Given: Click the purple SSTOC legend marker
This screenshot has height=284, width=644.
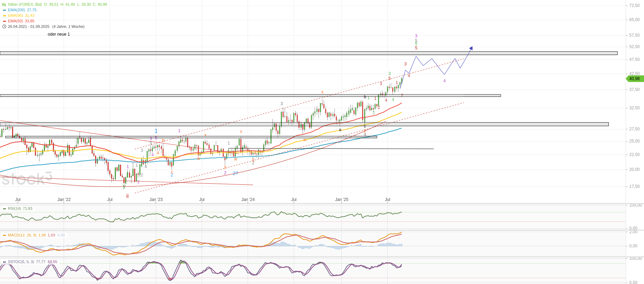Looking at the screenshot, I should 4,262.
